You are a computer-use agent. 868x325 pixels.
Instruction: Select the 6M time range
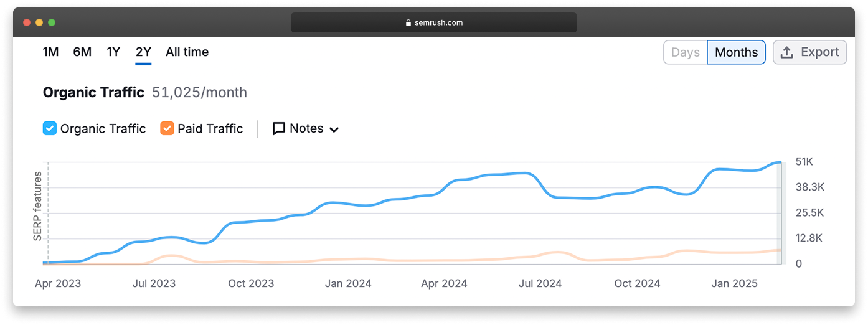tap(82, 52)
